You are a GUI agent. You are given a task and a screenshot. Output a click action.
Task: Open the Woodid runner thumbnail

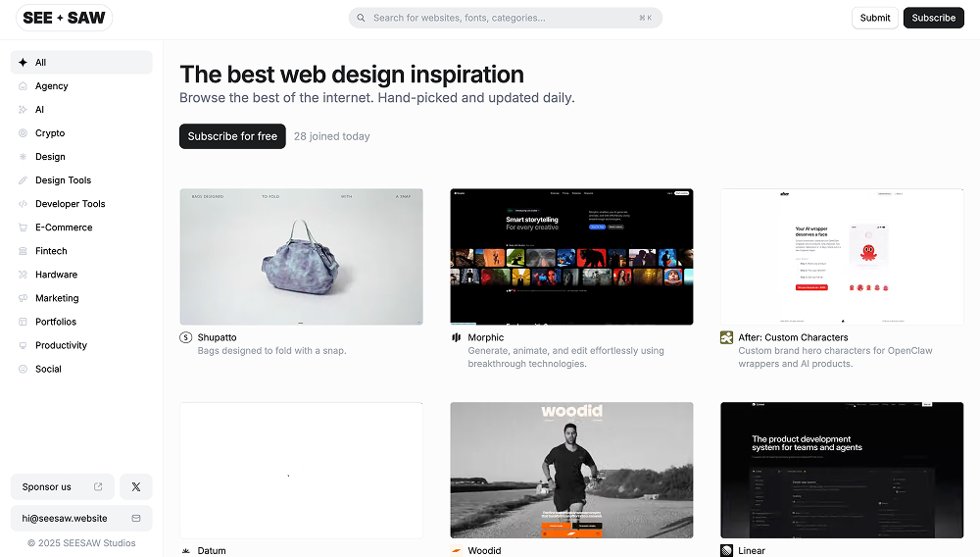click(x=571, y=470)
